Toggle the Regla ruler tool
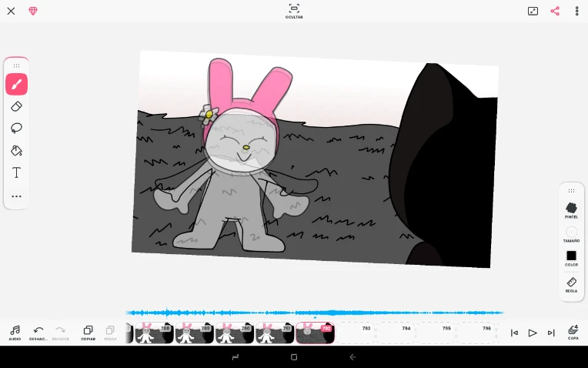Screen dimensions: 588x368 click(571, 285)
